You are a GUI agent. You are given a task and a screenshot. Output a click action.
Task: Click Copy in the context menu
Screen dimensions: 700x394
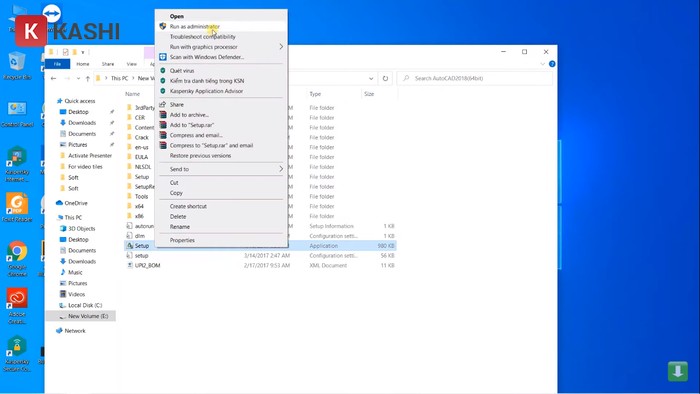coord(221,193)
